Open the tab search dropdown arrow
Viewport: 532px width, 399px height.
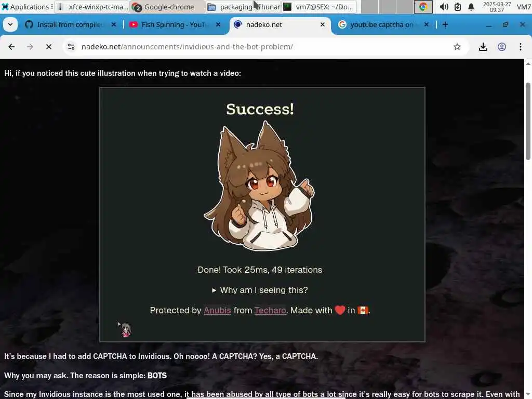[10, 24]
